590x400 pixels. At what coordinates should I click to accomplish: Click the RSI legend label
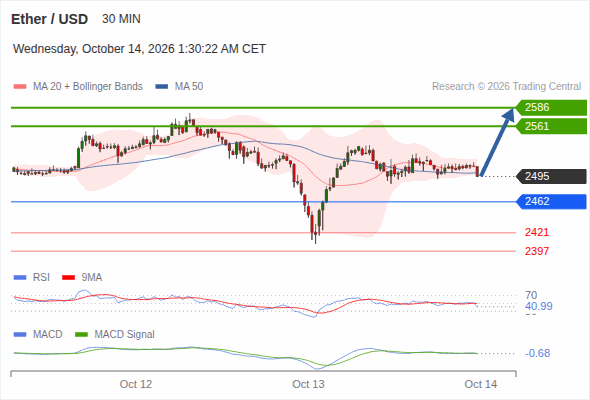click(x=41, y=277)
